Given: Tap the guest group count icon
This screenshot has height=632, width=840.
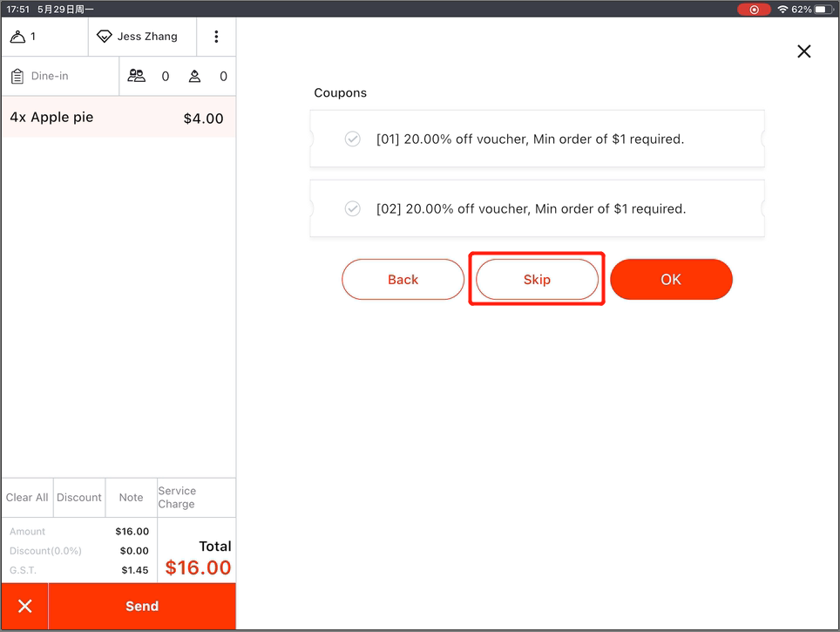Looking at the screenshot, I should coord(137,77).
